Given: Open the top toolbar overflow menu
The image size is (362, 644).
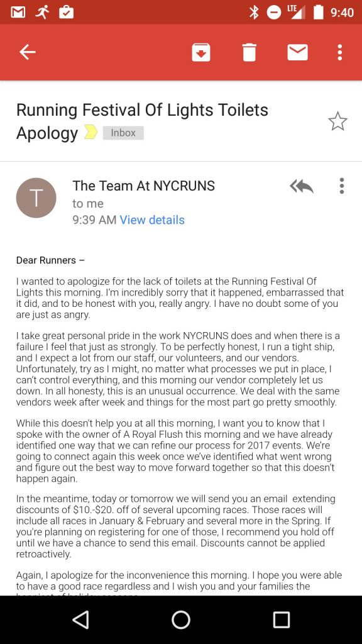Looking at the screenshot, I should coord(339,52).
